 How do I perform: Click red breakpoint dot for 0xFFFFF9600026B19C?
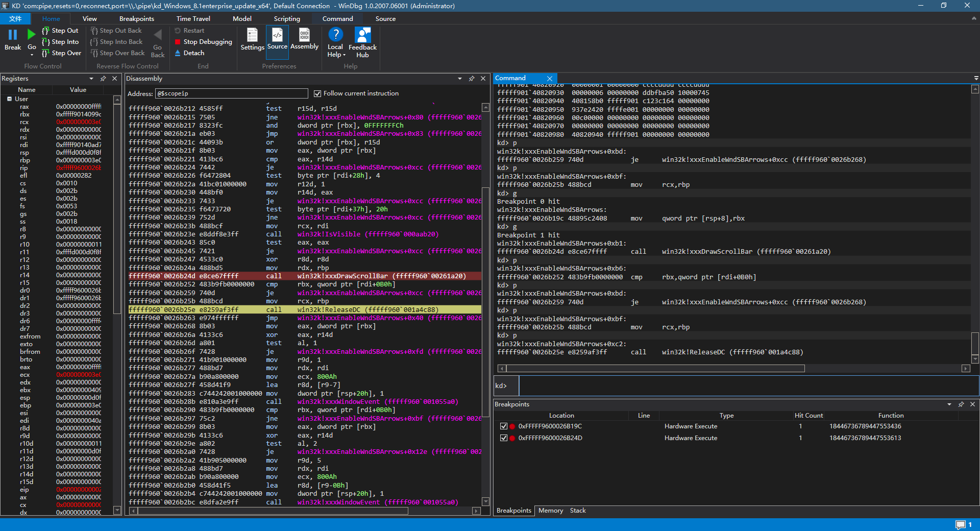512,426
